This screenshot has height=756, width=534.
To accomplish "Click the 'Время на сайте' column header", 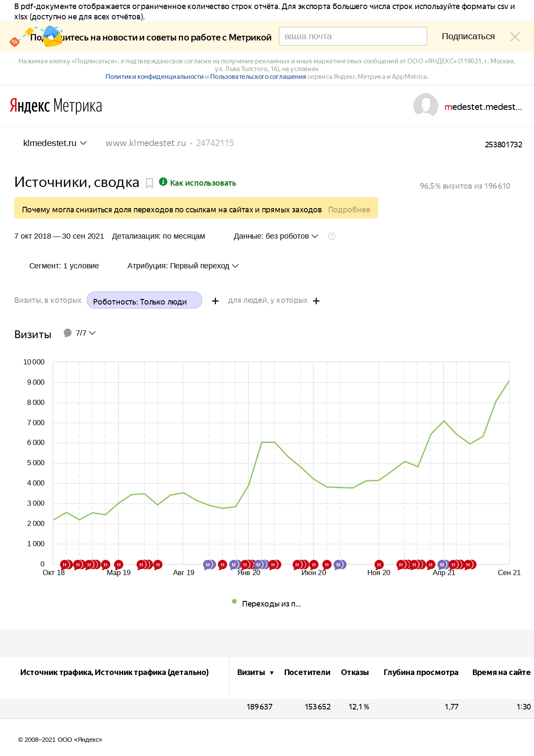I will 501,672.
